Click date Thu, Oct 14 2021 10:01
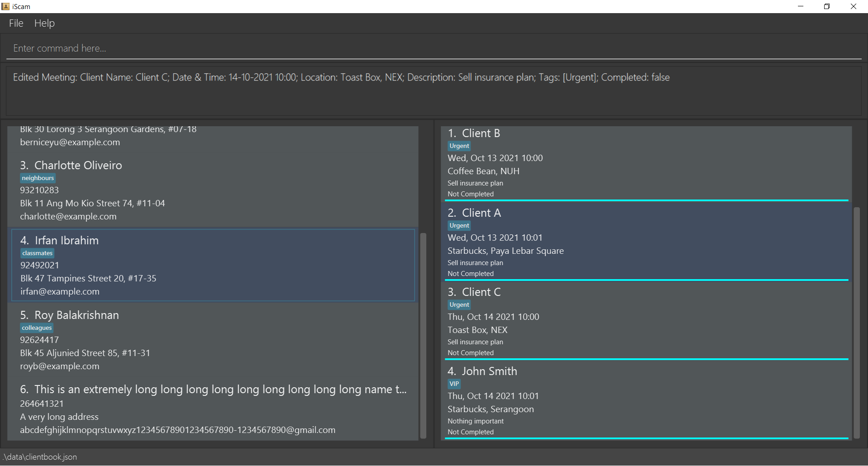Image resolution: width=868 pixels, height=466 pixels. point(493,396)
